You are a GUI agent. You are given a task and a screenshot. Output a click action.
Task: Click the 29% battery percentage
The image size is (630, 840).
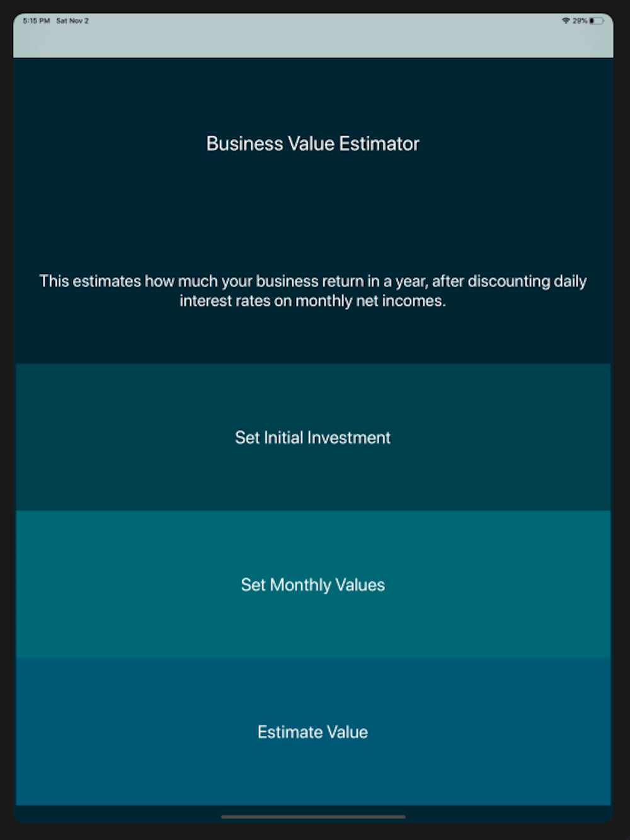580,21
